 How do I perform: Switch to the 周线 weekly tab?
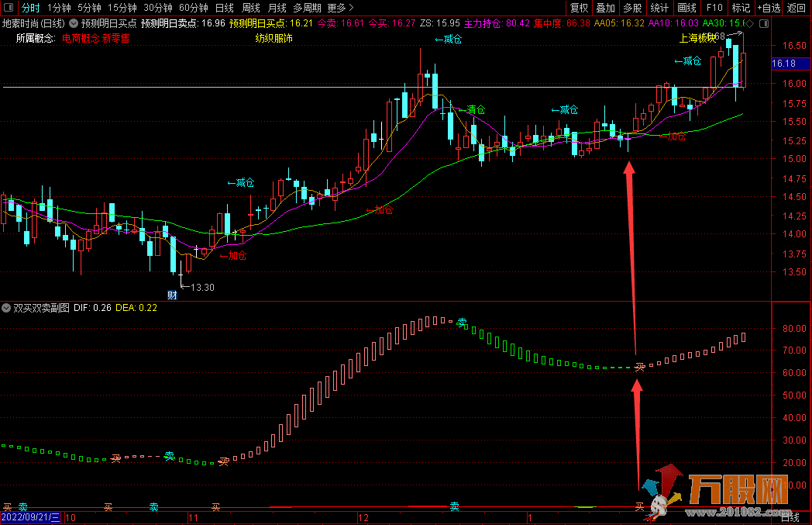tap(251, 8)
